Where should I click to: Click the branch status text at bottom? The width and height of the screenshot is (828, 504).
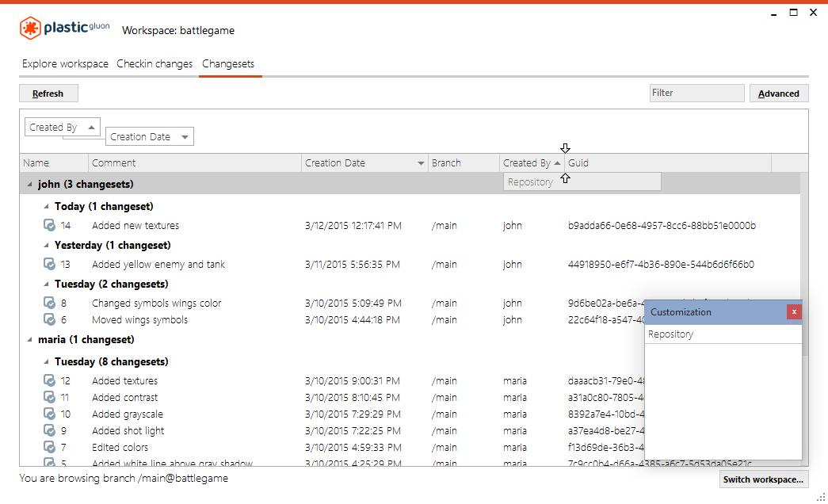[124, 479]
